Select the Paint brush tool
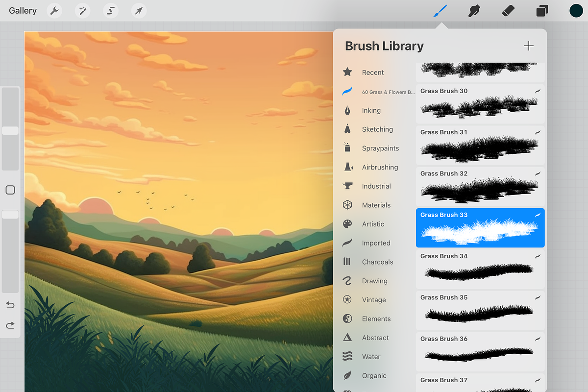This screenshot has height=392, width=588. click(441, 11)
